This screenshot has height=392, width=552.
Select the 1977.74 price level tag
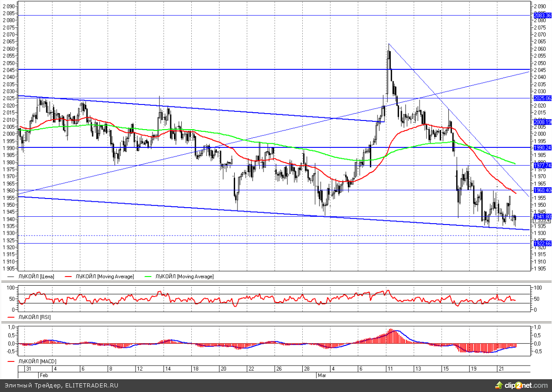click(542, 166)
